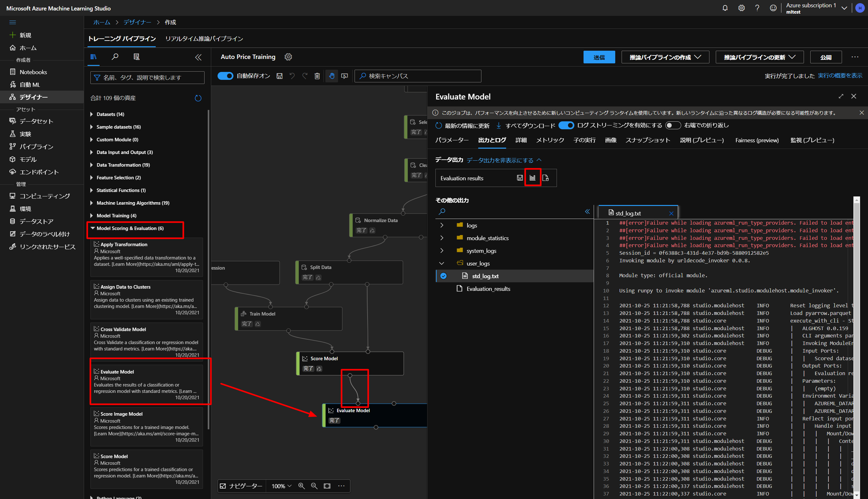Click the 送信 submit button
Screen dimensions: 868x499
(x=599, y=57)
